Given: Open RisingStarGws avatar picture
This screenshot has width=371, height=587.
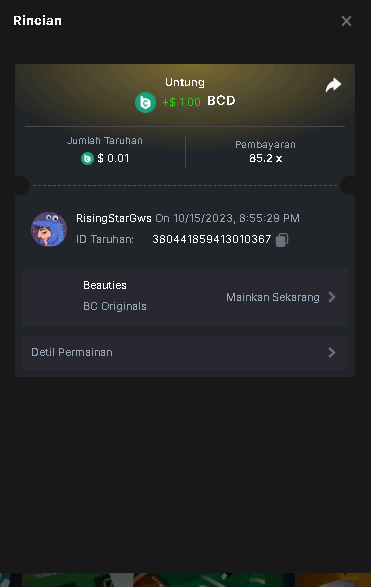Looking at the screenshot, I should point(49,229).
